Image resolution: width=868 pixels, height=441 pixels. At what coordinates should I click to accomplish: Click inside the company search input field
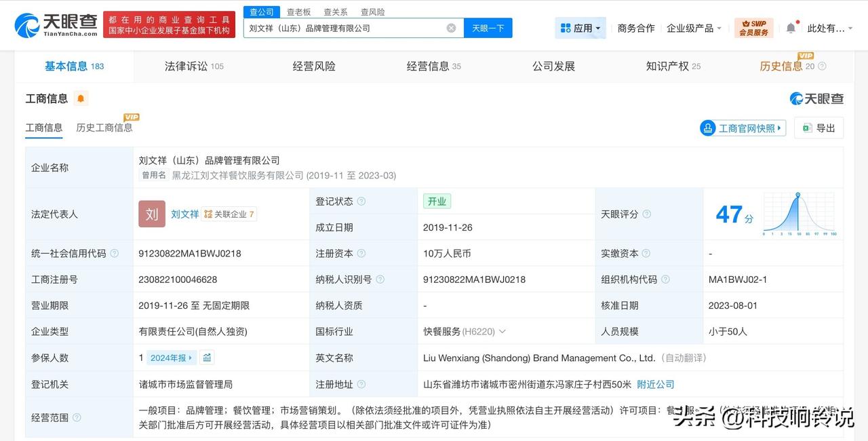point(353,28)
